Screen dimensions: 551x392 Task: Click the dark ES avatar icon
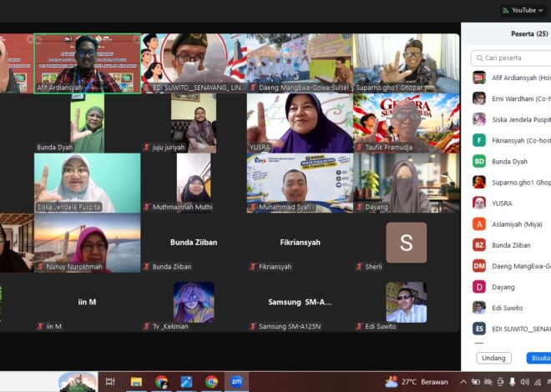click(479, 329)
